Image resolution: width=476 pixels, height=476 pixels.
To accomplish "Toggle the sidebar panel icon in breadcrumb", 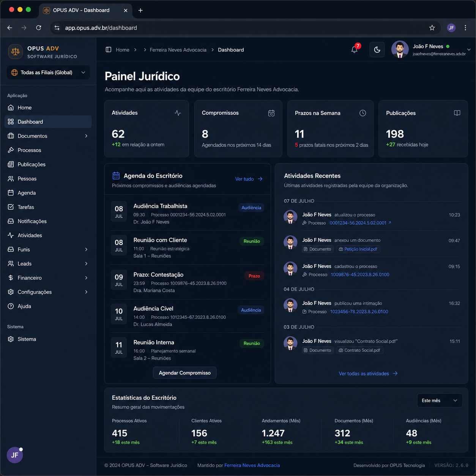I will click(109, 50).
